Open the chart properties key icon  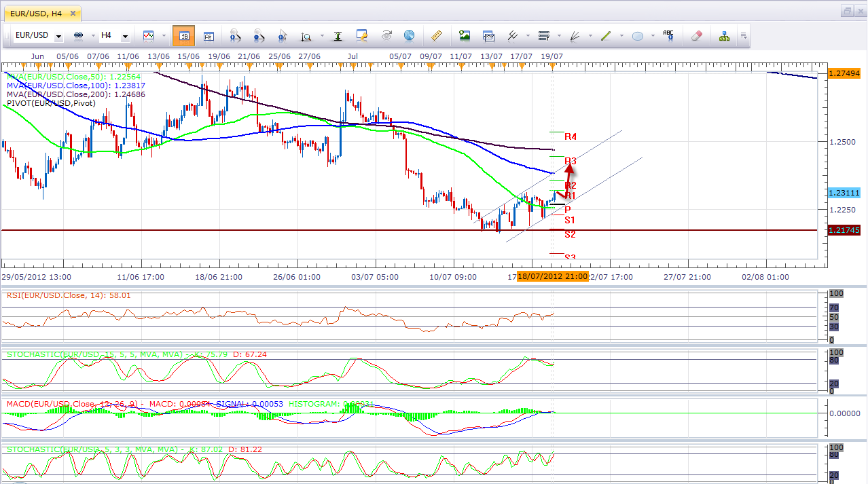pos(362,35)
